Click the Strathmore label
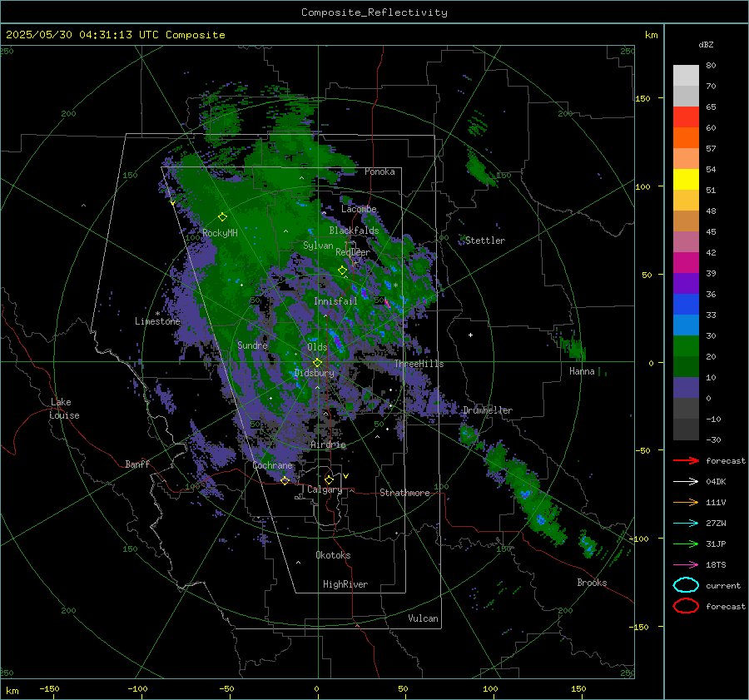 point(404,493)
